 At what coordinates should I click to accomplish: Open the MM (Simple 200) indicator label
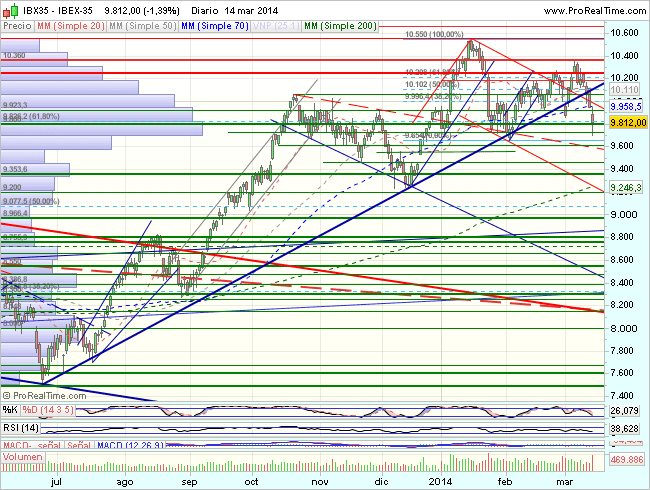340,26
